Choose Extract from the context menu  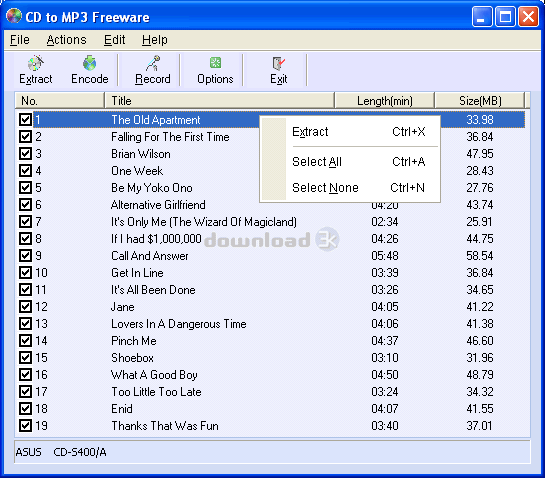click(x=350, y=132)
